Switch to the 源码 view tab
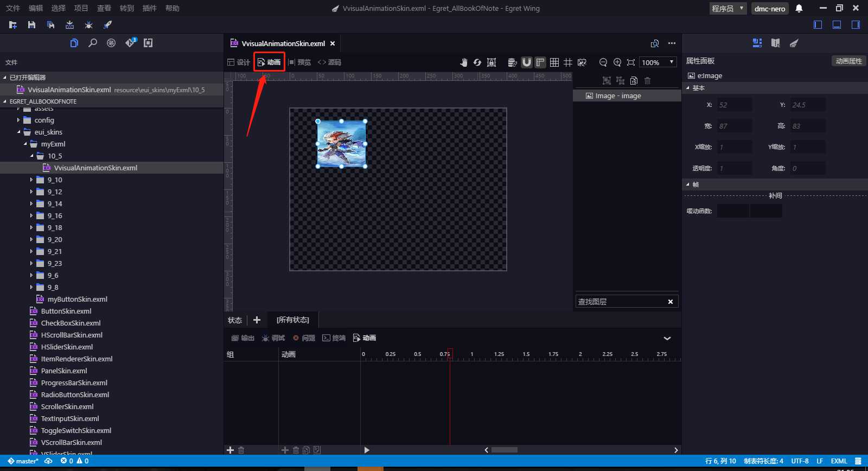 pyautogui.click(x=329, y=62)
